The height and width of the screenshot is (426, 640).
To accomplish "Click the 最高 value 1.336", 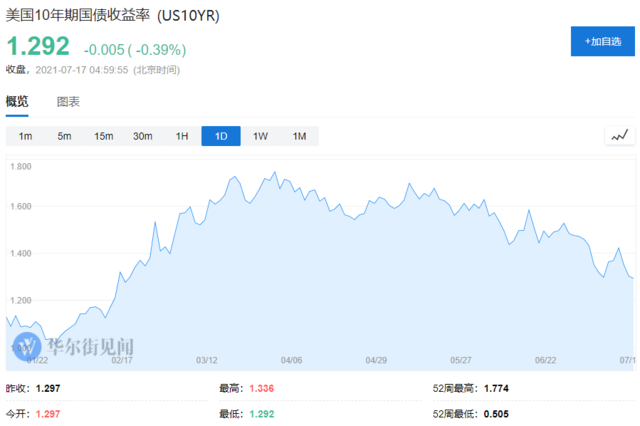I will (263, 389).
